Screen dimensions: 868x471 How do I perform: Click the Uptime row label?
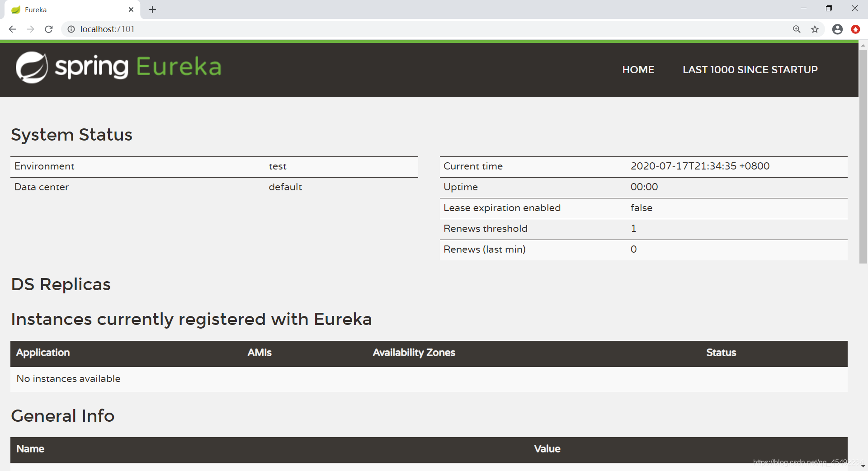click(461, 187)
